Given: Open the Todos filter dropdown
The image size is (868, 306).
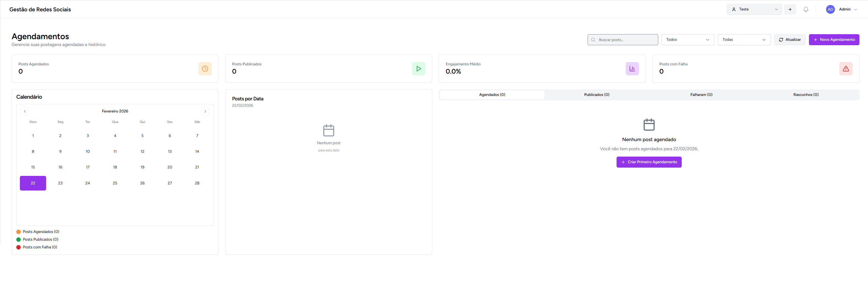Looking at the screenshot, I should pos(688,40).
